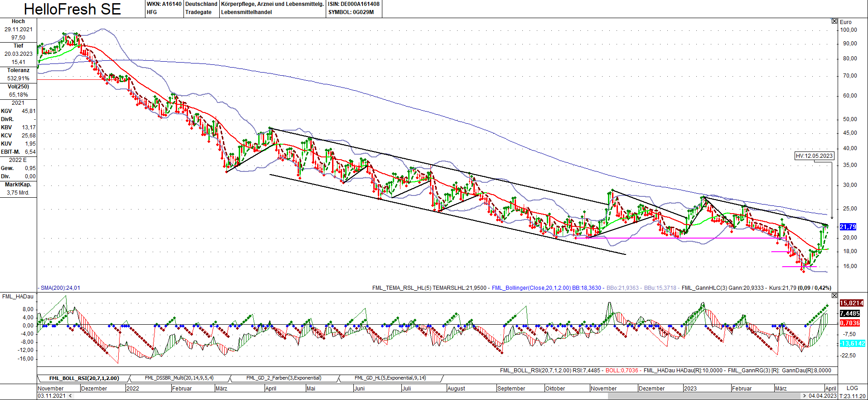The height and width of the screenshot is (400, 868).
Task: Click the left scroll arrow beside 03.11.2021
Action: click(70, 396)
